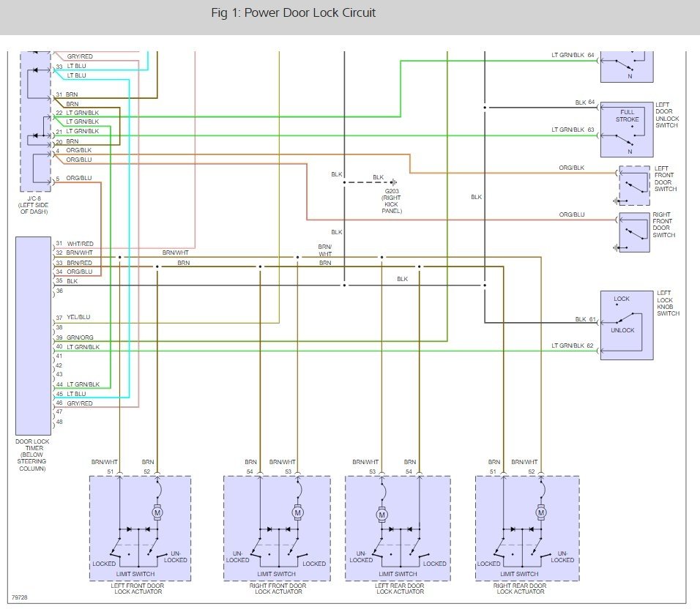
Task: Select the Right Rear Door Lock Actuator label
Action: 520,589
